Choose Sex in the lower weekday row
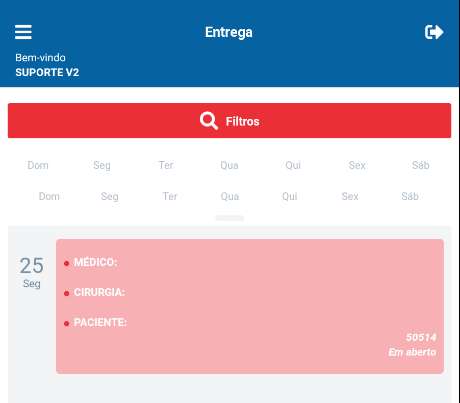This screenshot has width=460, height=403. coord(350,196)
